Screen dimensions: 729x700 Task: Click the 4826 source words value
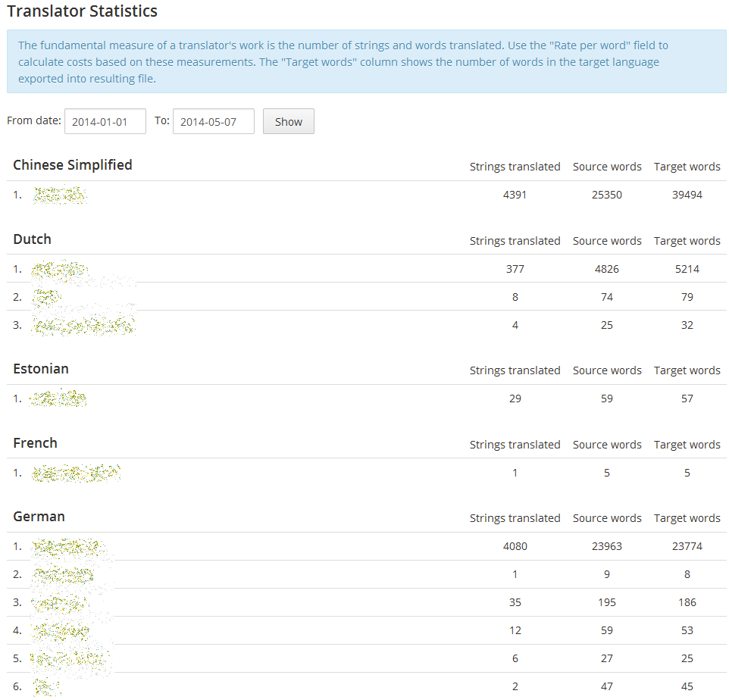[607, 269]
